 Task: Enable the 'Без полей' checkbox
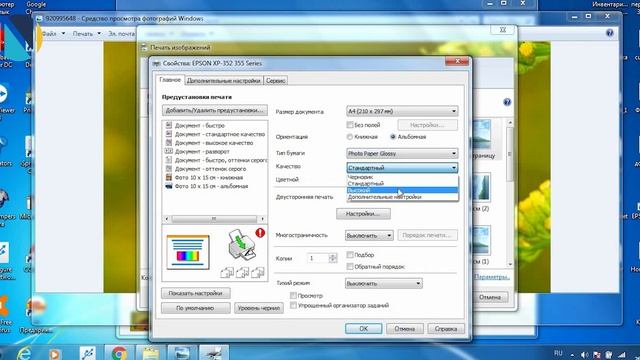click(x=350, y=124)
